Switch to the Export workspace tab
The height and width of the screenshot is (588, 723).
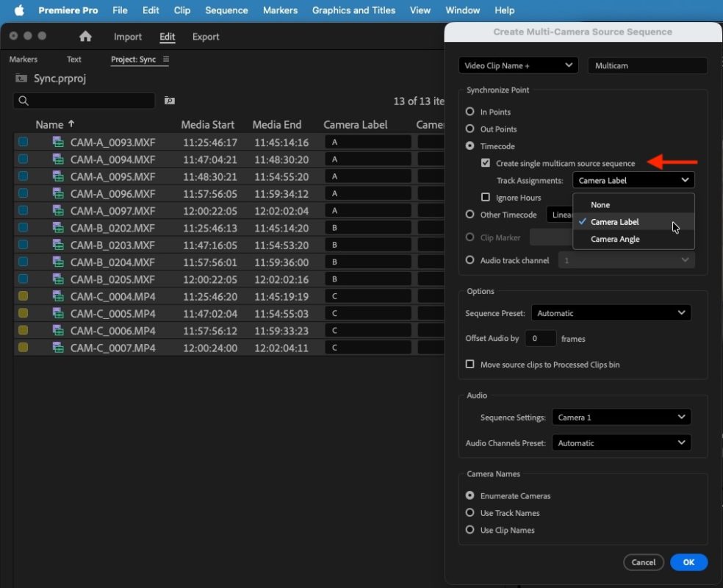click(x=206, y=37)
